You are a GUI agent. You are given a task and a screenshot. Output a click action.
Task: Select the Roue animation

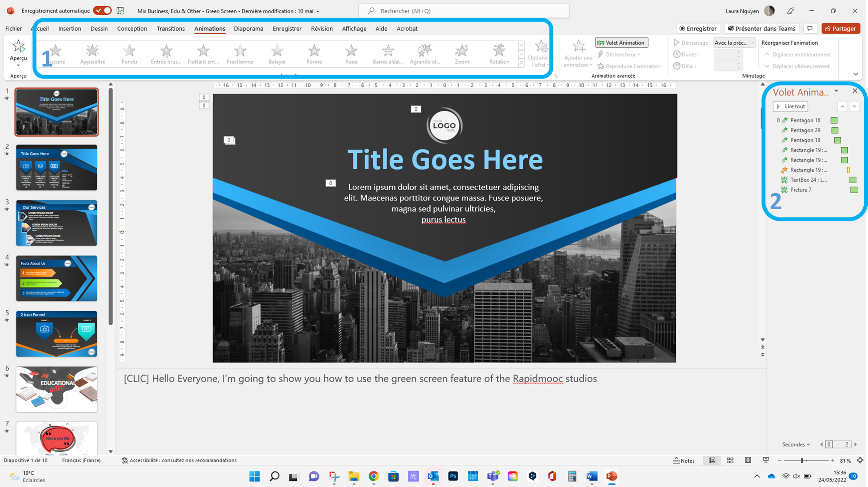(x=351, y=53)
